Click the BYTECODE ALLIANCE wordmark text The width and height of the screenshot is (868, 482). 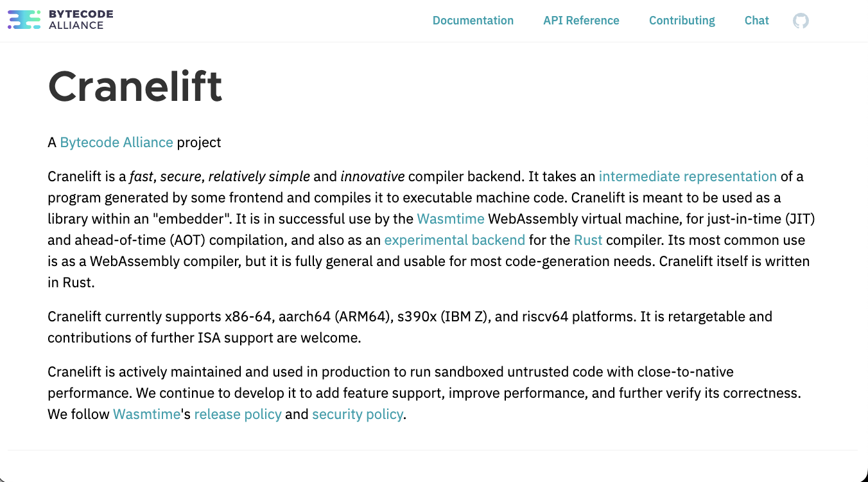(80, 20)
